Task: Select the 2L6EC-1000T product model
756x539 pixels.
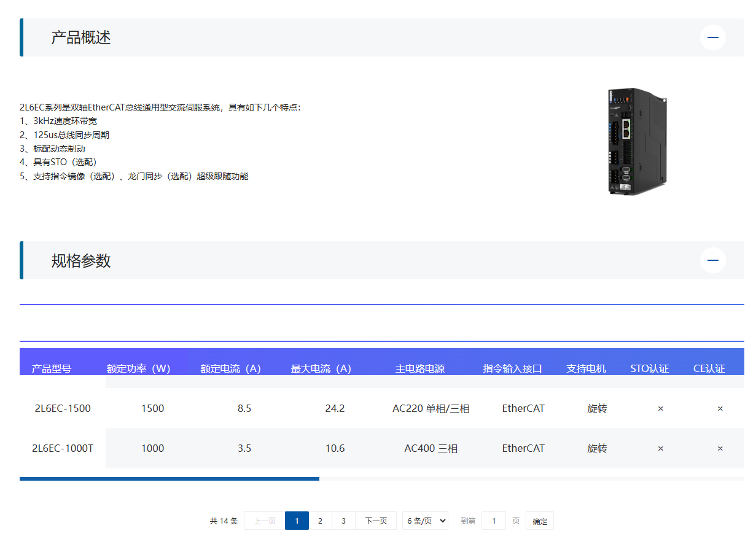Action: (x=63, y=448)
